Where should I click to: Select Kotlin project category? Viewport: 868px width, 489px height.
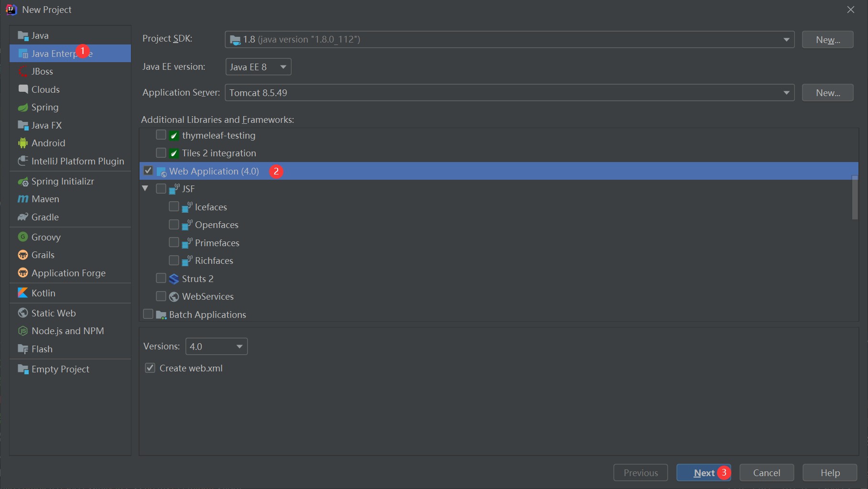point(70,293)
